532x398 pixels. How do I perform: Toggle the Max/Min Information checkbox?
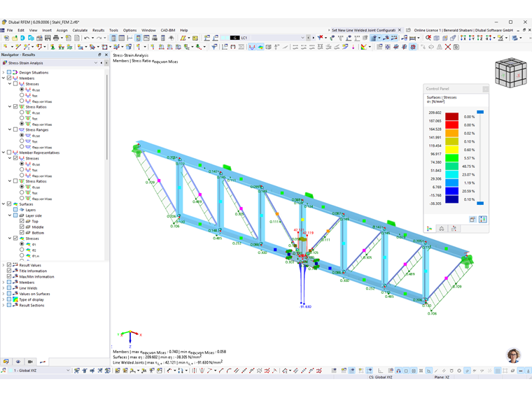coord(9,276)
